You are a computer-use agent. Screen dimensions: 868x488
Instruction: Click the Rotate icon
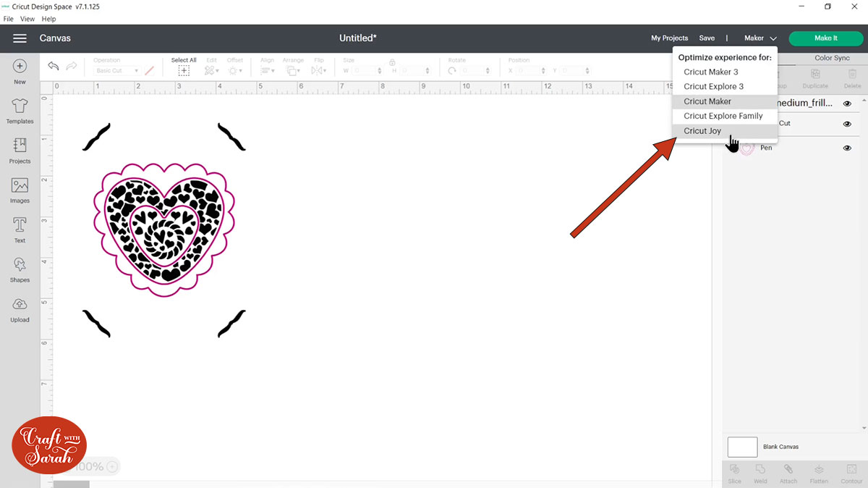point(453,71)
